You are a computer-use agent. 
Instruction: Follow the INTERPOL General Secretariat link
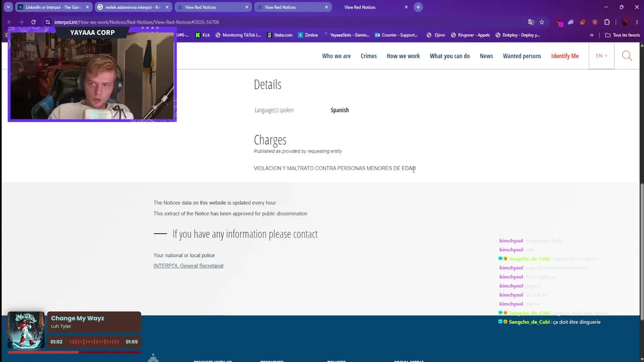coord(188,266)
